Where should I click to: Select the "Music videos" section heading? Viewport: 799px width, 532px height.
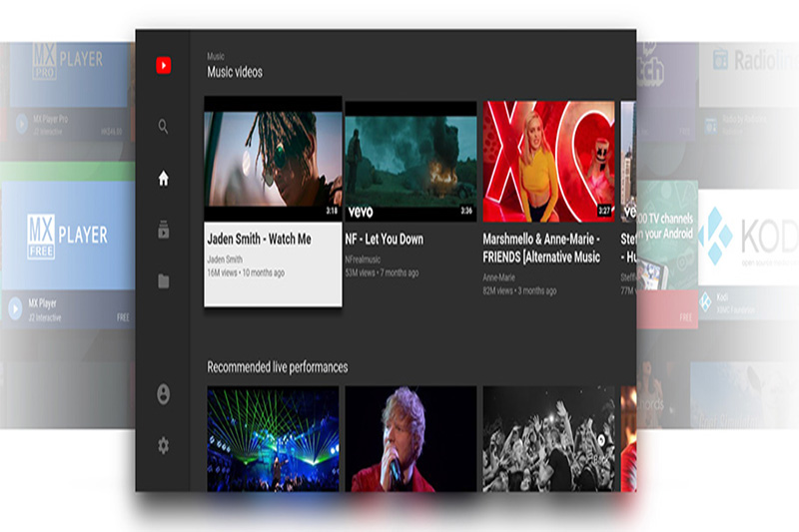[235, 72]
